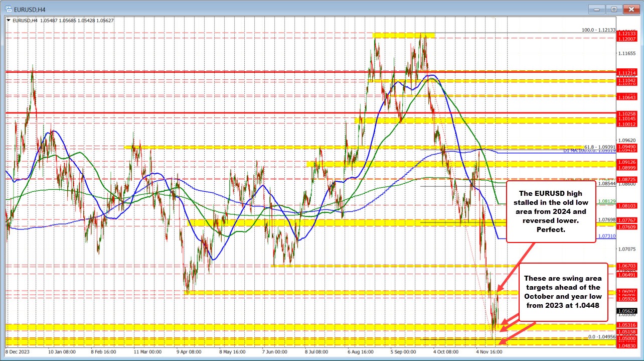
Task: Select the red price tag 1.10258
Action: pos(627,113)
